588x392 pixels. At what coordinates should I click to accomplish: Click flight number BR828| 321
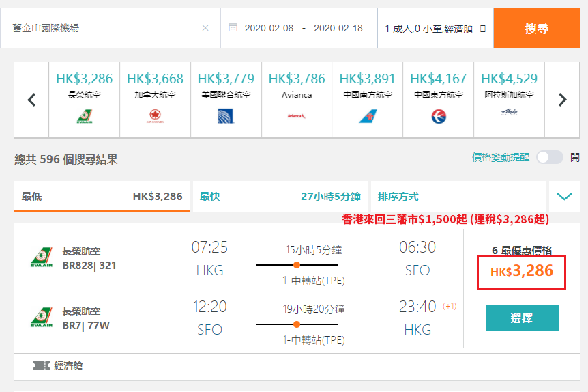click(89, 266)
